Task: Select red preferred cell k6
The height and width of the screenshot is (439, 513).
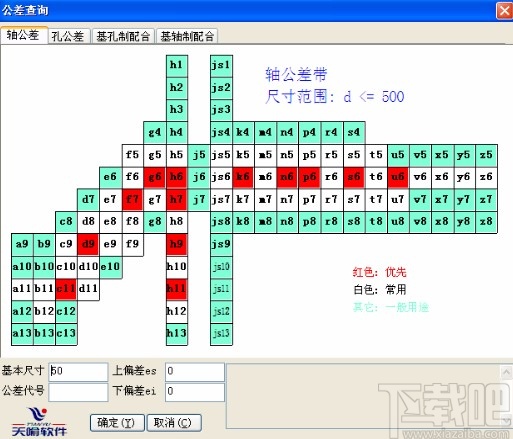Action: tap(243, 177)
